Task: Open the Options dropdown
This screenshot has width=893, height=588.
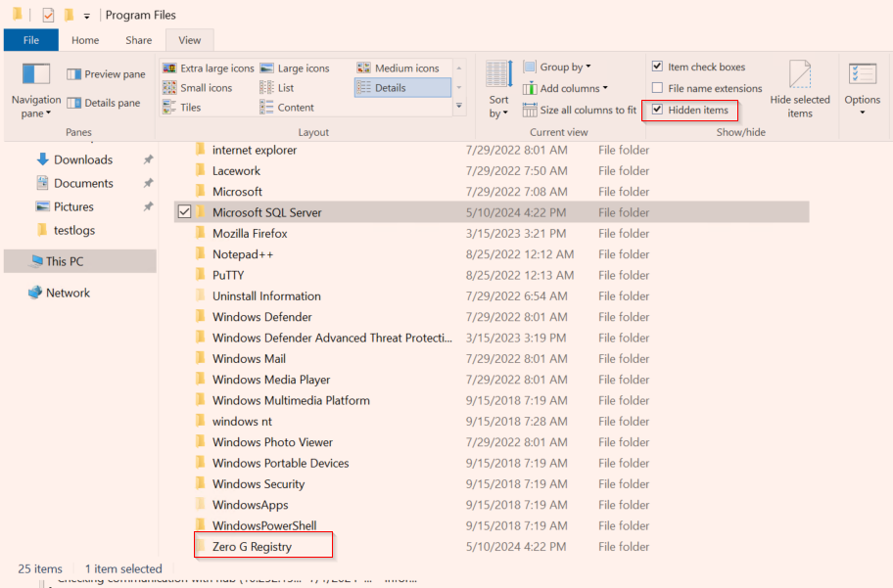Action: (x=863, y=90)
